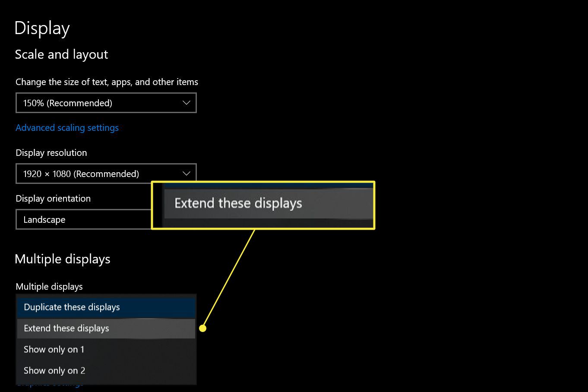Viewport: 588px width, 392px height.
Task: Click the small Multiple displays label above list
Action: point(49,287)
